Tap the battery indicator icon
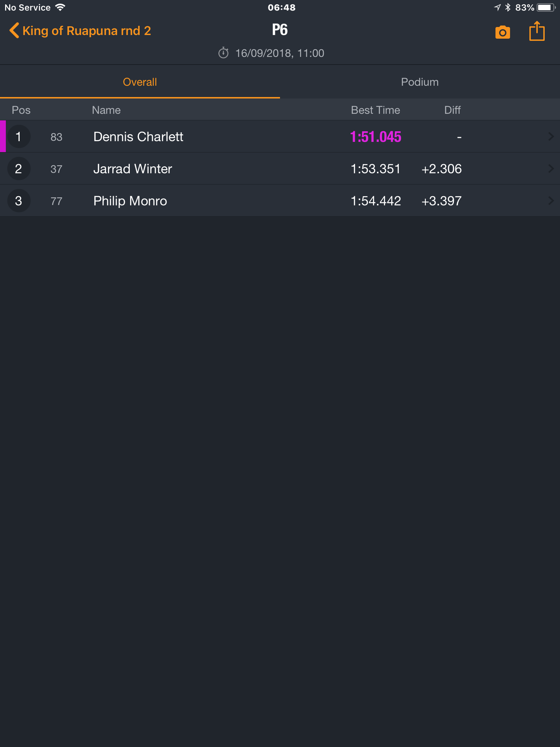This screenshot has width=560, height=747. (546, 7)
